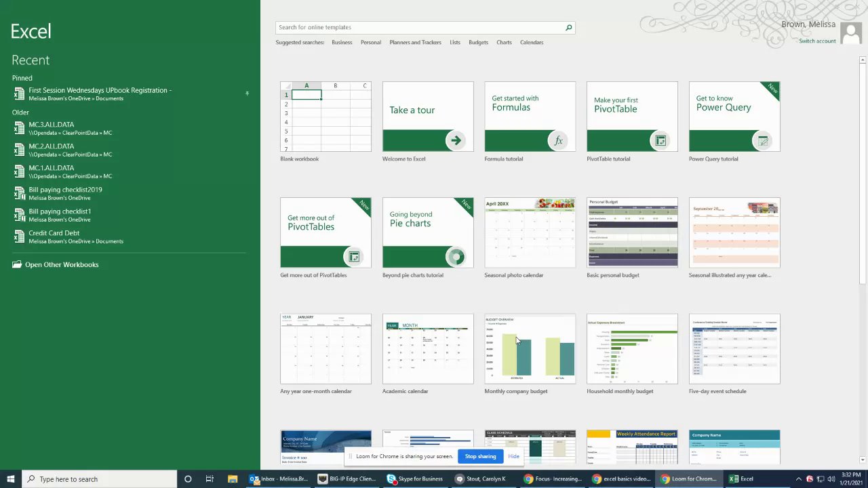Screen dimensions: 868x488
Task: Click Open Other Workbooks link
Action: click(x=62, y=265)
